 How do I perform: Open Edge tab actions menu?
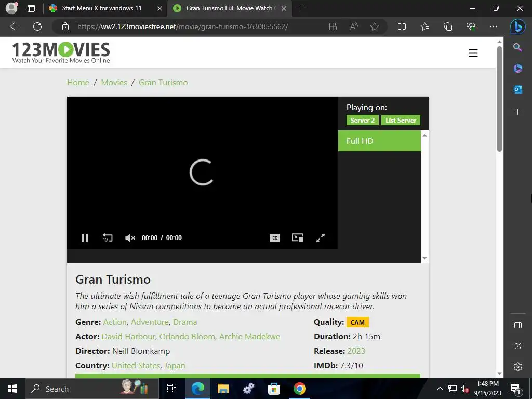[x=31, y=8]
